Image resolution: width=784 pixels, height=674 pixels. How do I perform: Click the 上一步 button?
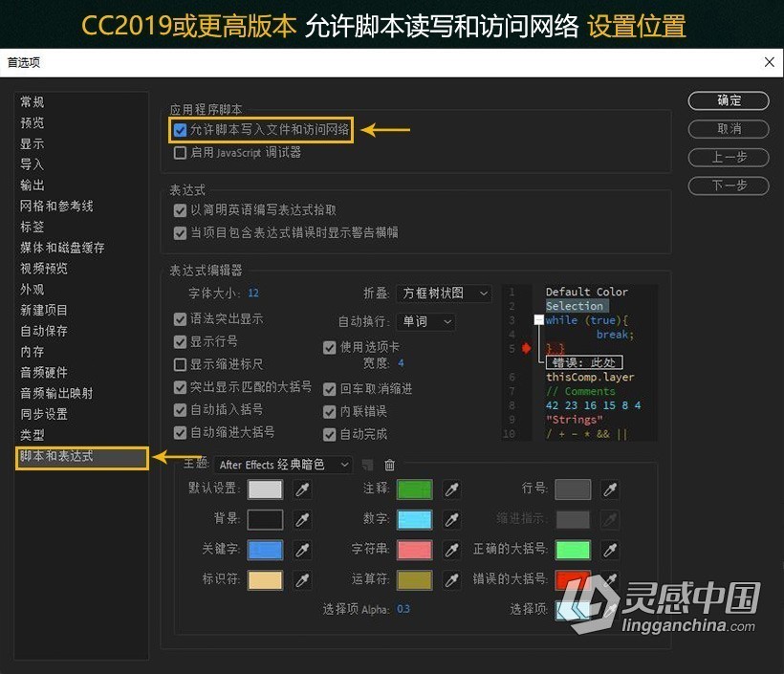(729, 158)
